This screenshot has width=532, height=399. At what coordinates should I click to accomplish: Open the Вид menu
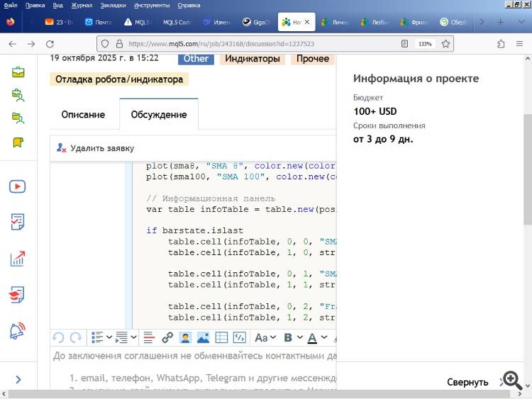pyautogui.click(x=58, y=6)
